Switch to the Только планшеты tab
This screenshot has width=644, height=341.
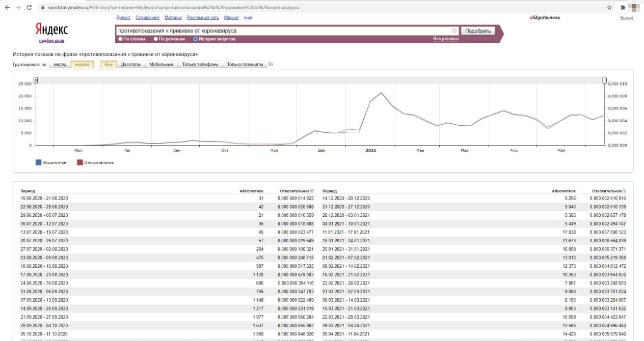pos(245,65)
